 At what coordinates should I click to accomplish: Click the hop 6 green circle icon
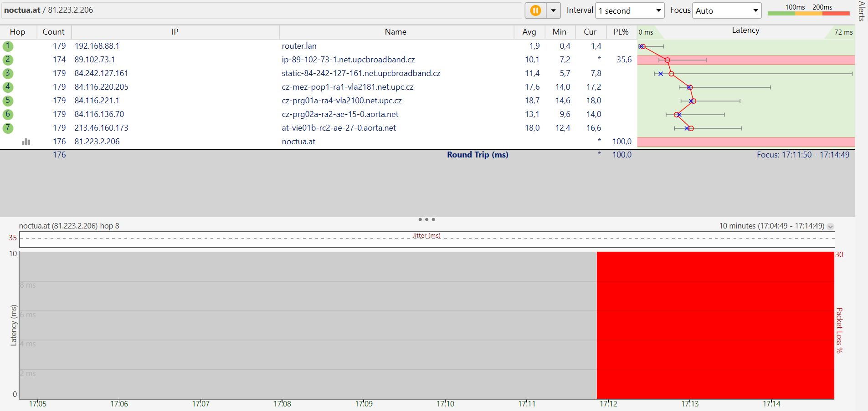8,114
